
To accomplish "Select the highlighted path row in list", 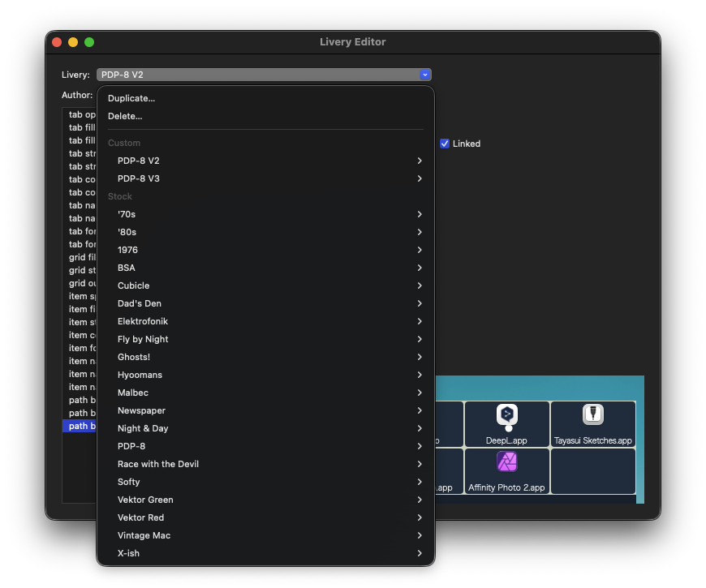I will point(80,426).
